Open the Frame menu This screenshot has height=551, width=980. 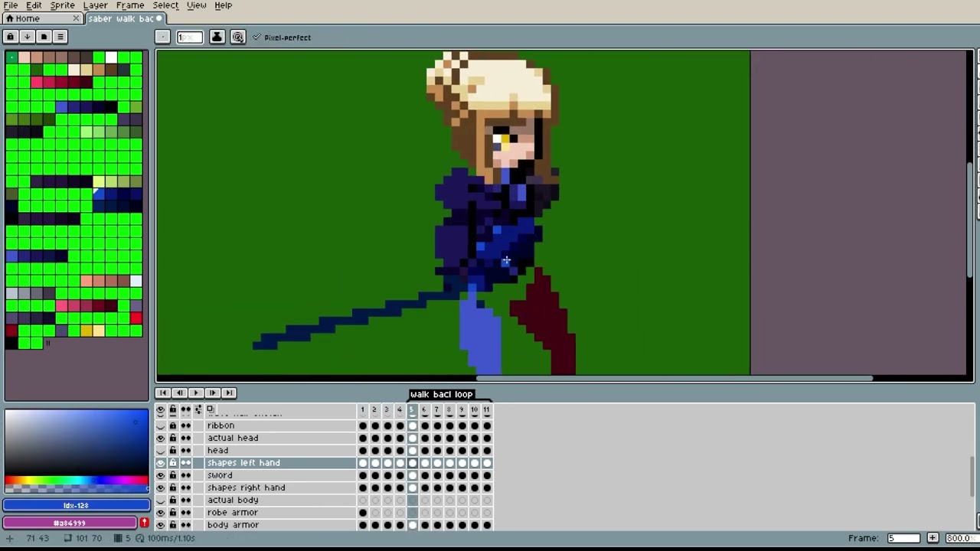(130, 5)
